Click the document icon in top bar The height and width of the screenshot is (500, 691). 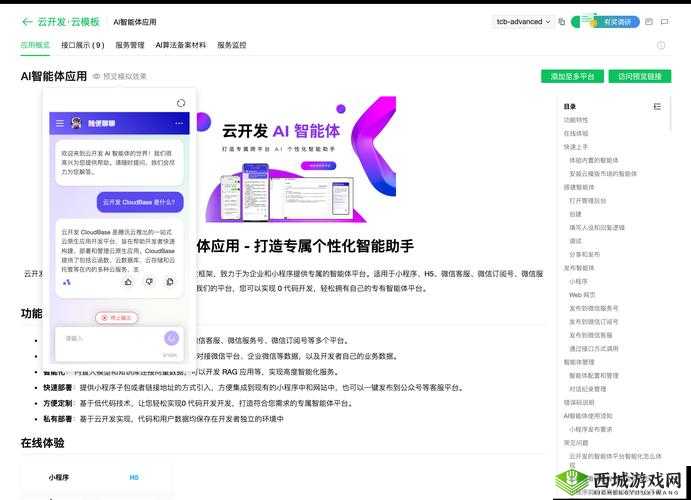click(x=649, y=22)
